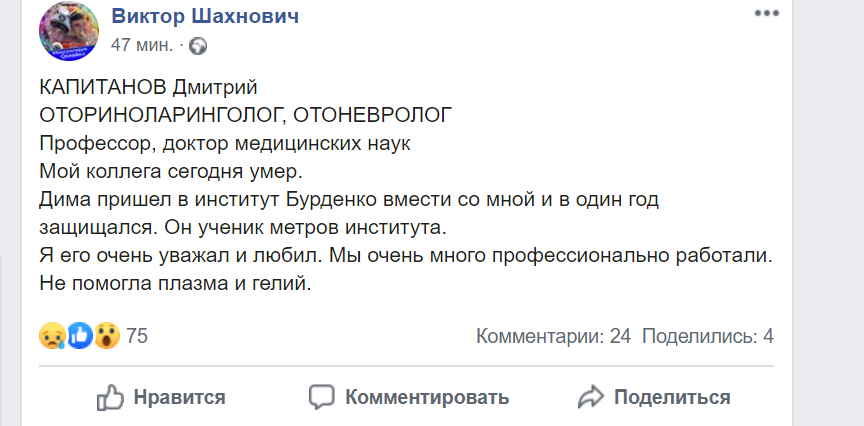Image resolution: width=864 pixels, height=426 pixels.
Task: Click the sad crying reaction emoji
Action: coord(53,336)
